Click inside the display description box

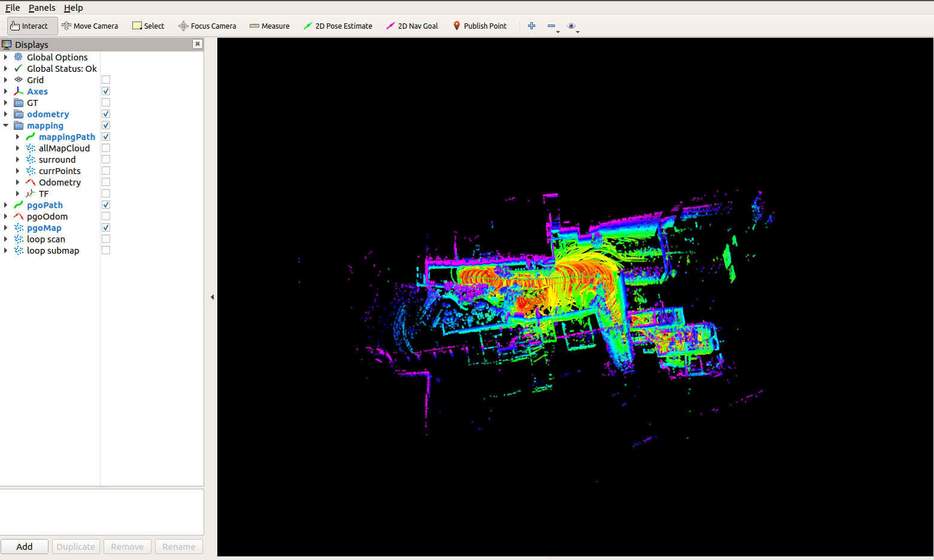[102, 512]
